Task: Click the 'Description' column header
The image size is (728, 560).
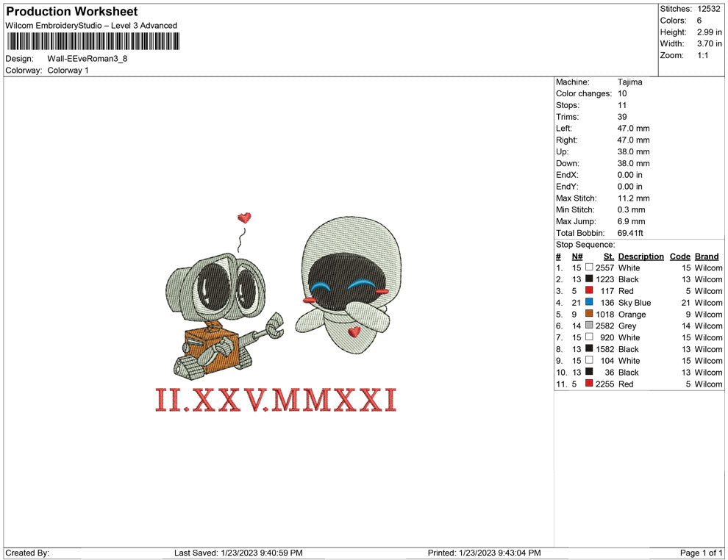Action: click(641, 256)
